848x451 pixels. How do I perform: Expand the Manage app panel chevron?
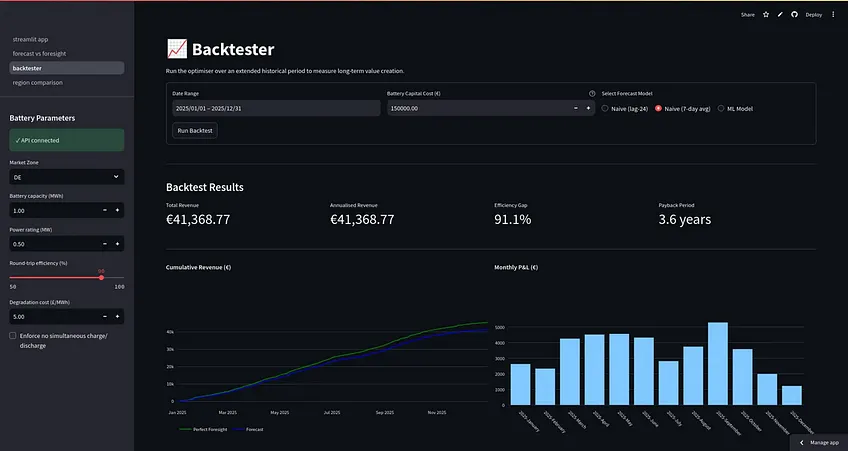[801, 442]
